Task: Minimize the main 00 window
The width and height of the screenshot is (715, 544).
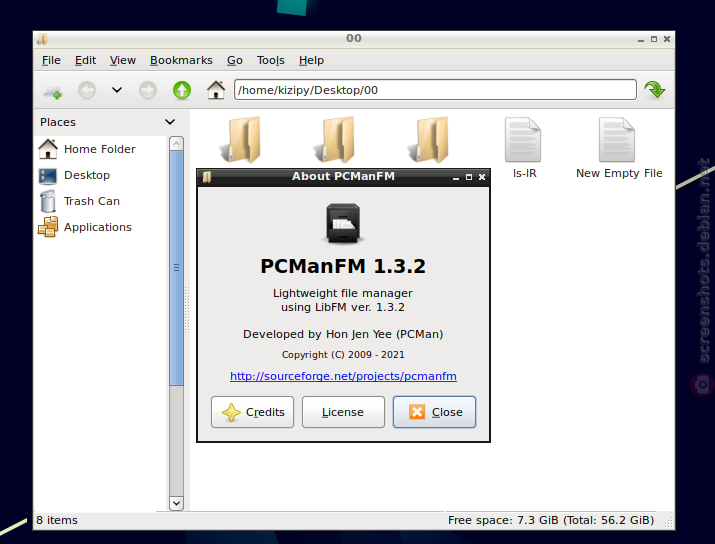Action: pos(641,40)
